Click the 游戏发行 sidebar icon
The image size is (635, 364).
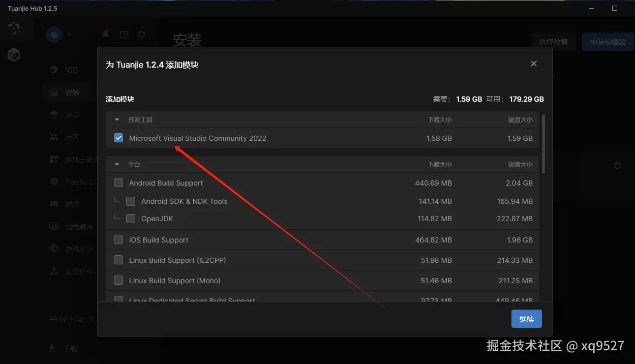pos(54,249)
